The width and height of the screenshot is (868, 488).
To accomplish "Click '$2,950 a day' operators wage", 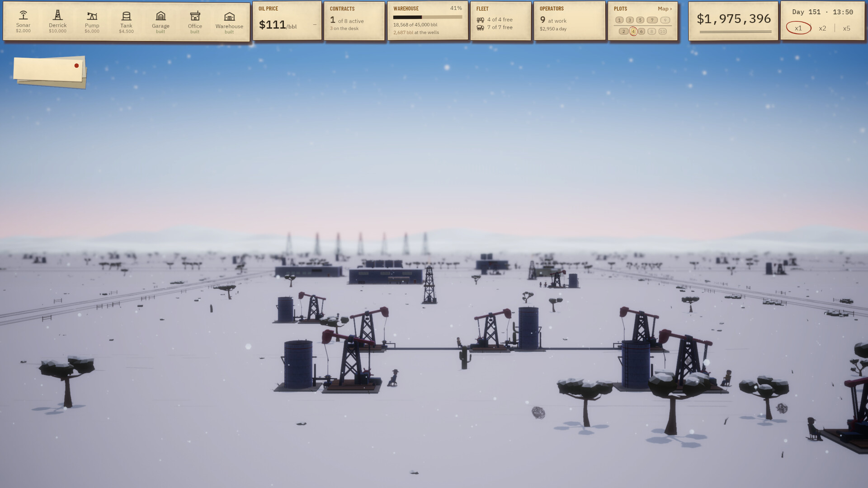I will click(553, 29).
